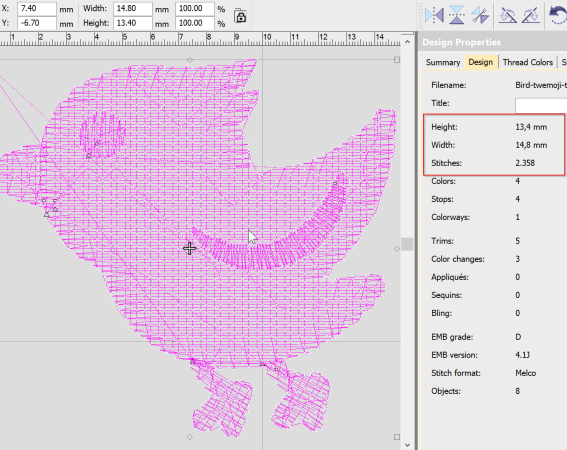Click the EMB grade value D
The image size is (567, 450).
pos(518,337)
